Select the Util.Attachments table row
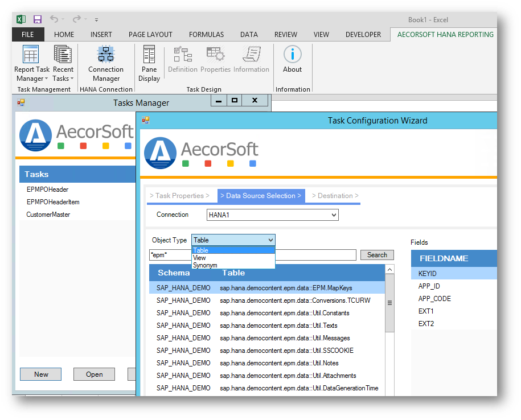 pos(267,376)
